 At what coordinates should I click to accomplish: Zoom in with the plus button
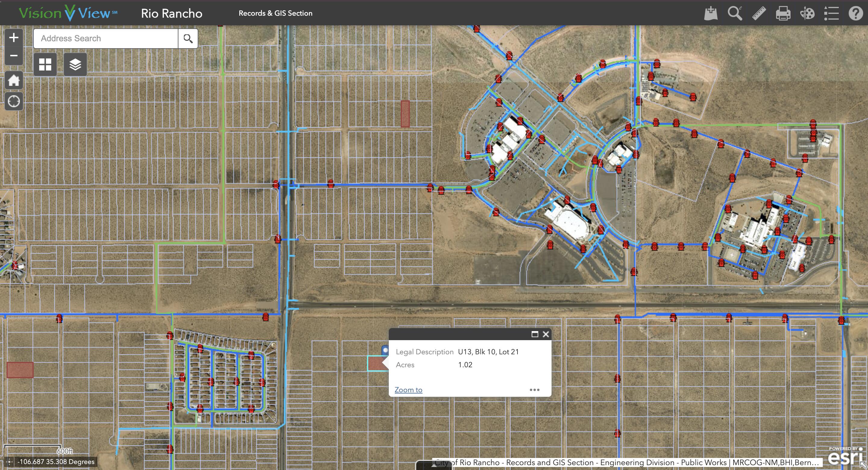[14, 37]
